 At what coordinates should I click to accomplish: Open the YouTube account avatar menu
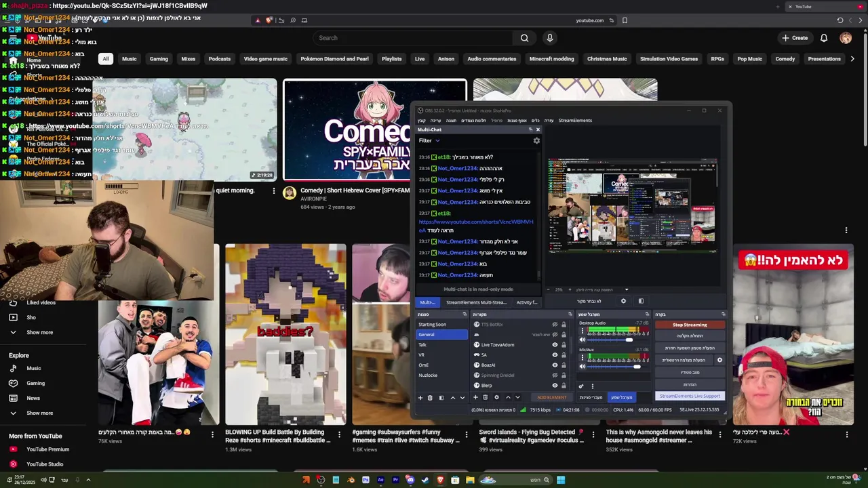point(846,38)
